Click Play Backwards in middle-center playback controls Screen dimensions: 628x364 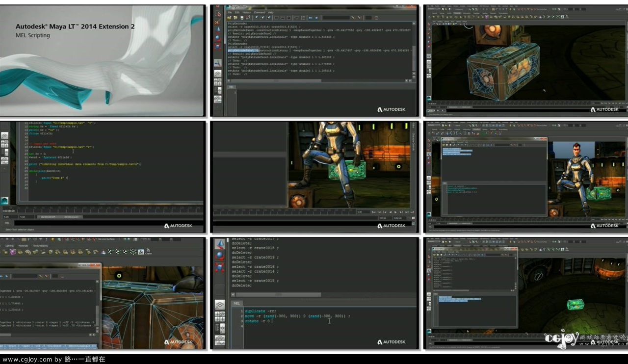[391, 212]
